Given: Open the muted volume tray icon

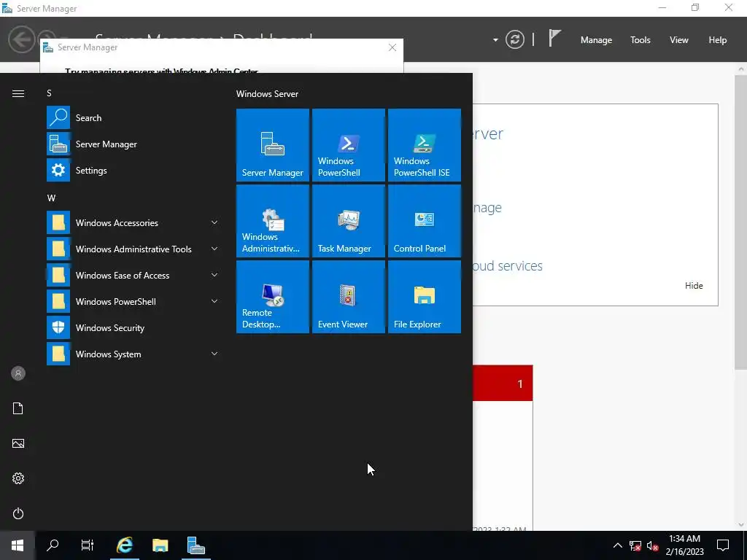Looking at the screenshot, I should (x=653, y=545).
